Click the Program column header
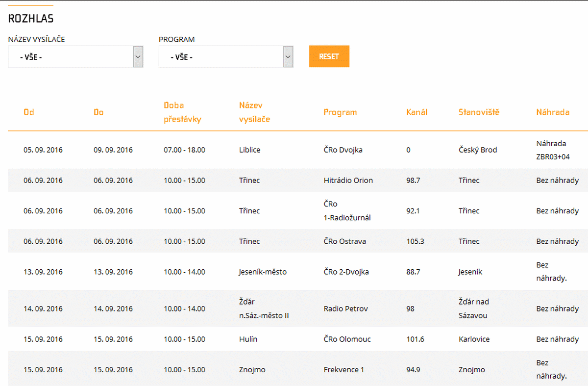Screen dimensions: 588x386 (x=340, y=112)
